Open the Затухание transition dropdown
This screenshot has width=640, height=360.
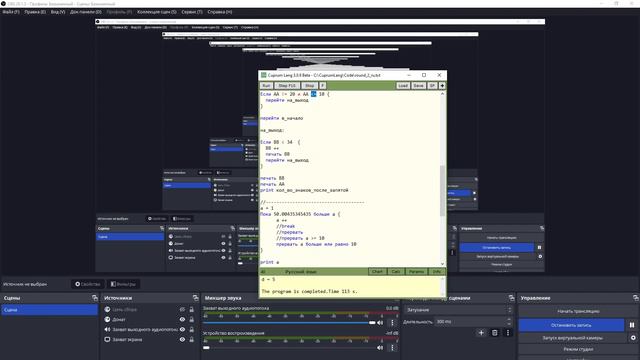[x=458, y=310]
